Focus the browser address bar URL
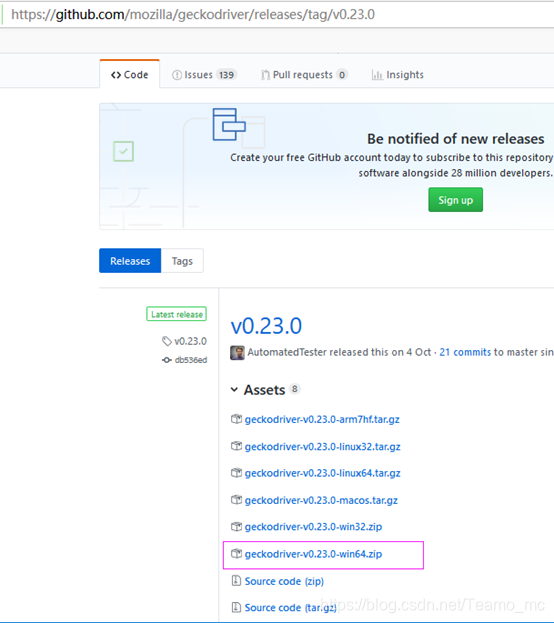554x623 pixels. (x=193, y=14)
